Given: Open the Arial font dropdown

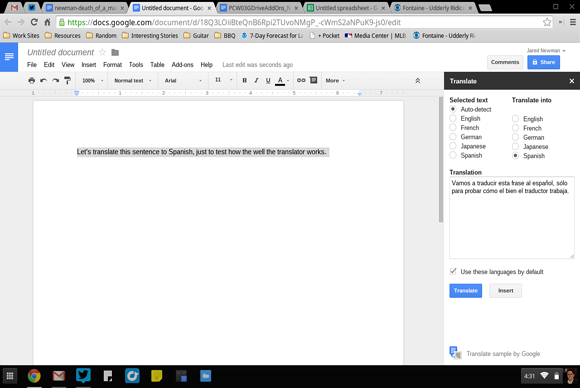Looking at the screenshot, I should click(183, 80).
